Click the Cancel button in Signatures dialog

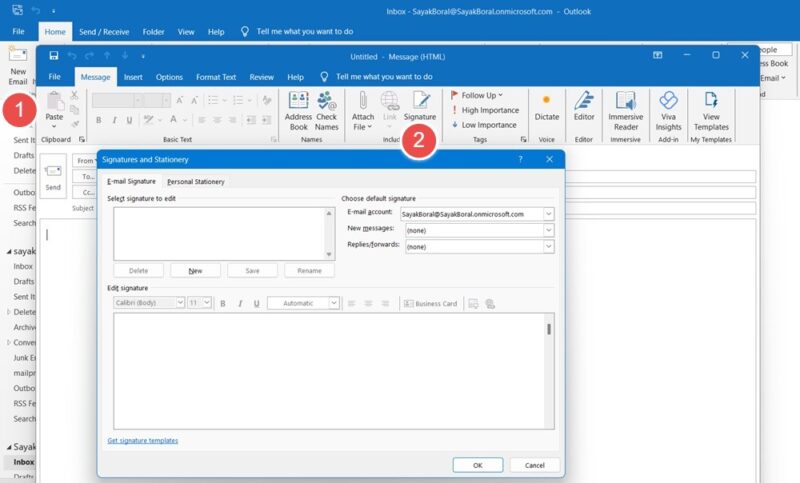[535, 465]
